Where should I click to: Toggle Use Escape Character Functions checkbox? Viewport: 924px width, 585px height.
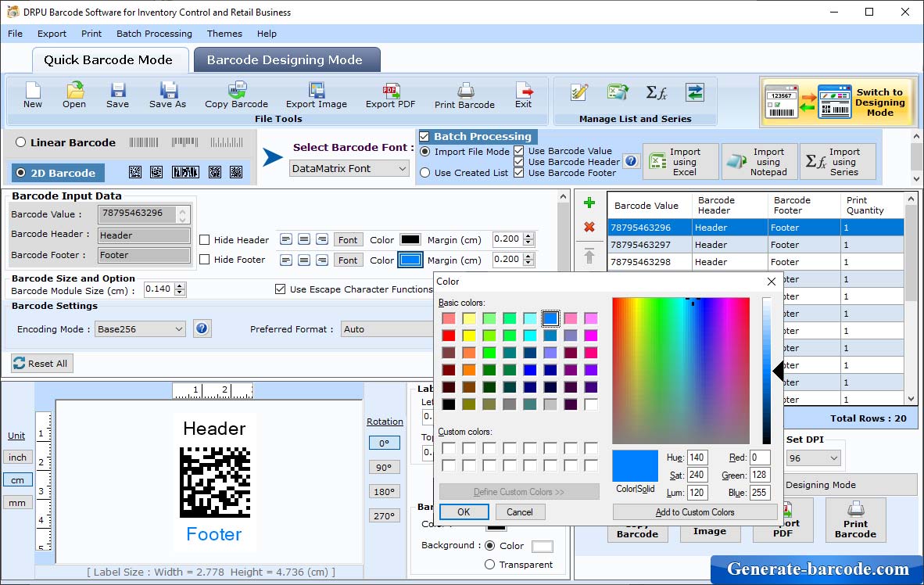[281, 289]
